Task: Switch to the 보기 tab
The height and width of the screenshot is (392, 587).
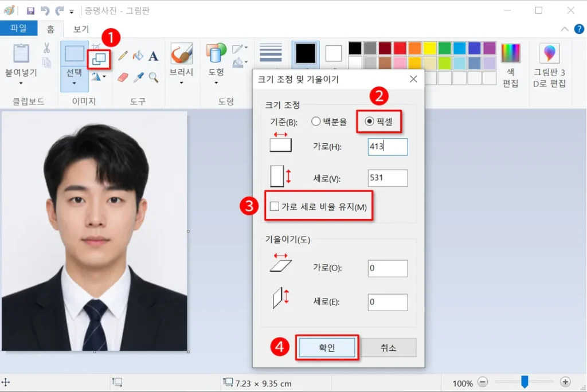Action: [81, 29]
